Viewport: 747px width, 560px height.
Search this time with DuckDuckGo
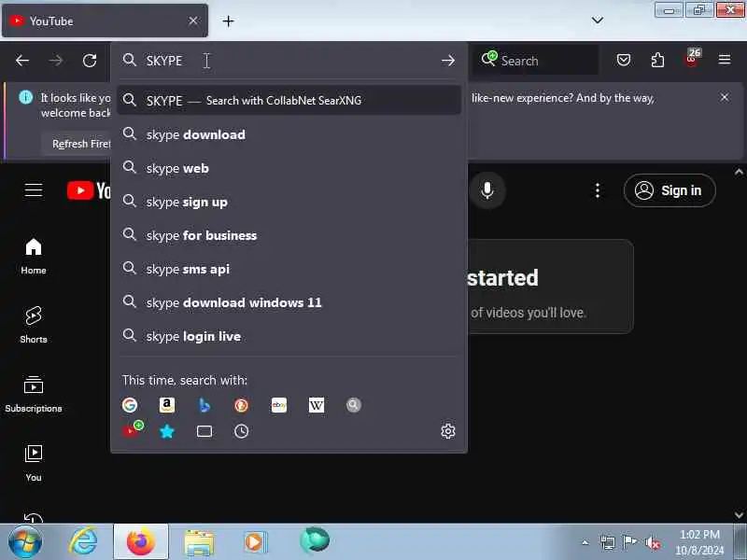click(x=242, y=405)
